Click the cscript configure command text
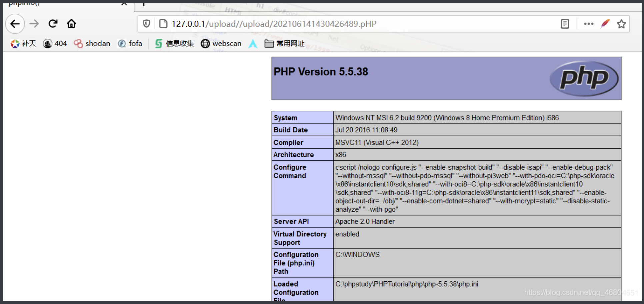Screen dimensions: 644x304 click(475, 188)
